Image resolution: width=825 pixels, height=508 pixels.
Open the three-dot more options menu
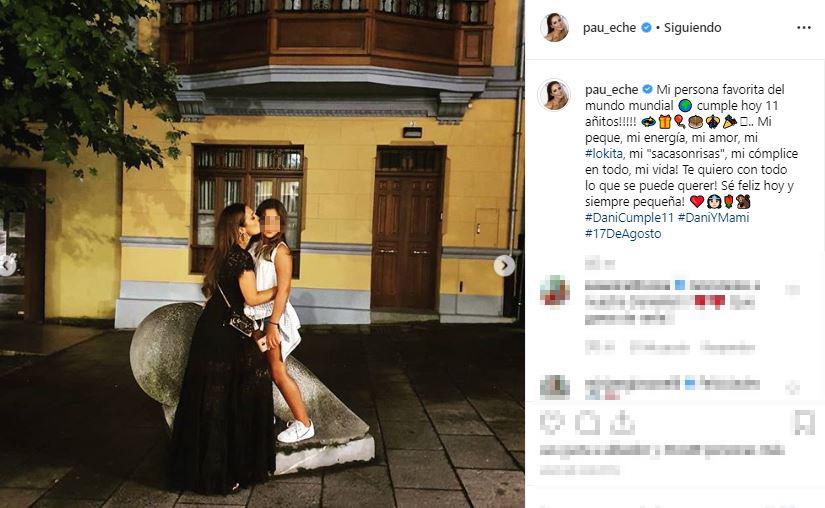tap(803, 28)
